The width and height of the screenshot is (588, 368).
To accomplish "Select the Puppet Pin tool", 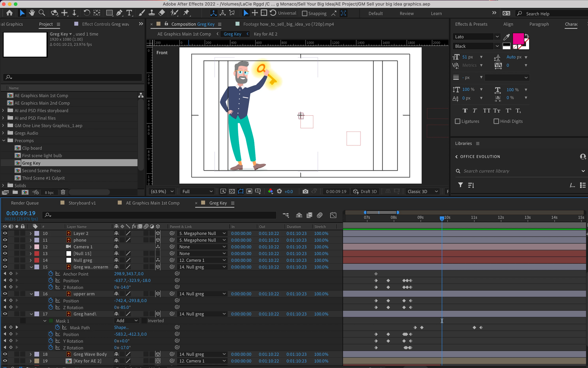I will (x=186, y=13).
